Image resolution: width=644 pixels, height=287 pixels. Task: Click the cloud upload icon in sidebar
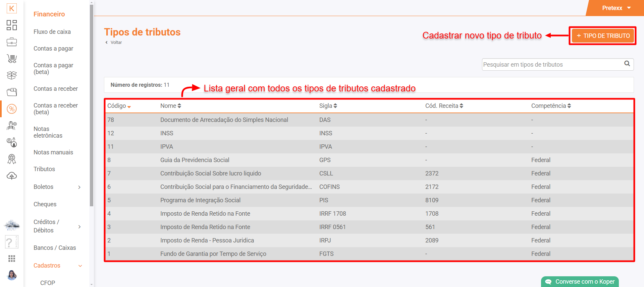pos(12,176)
